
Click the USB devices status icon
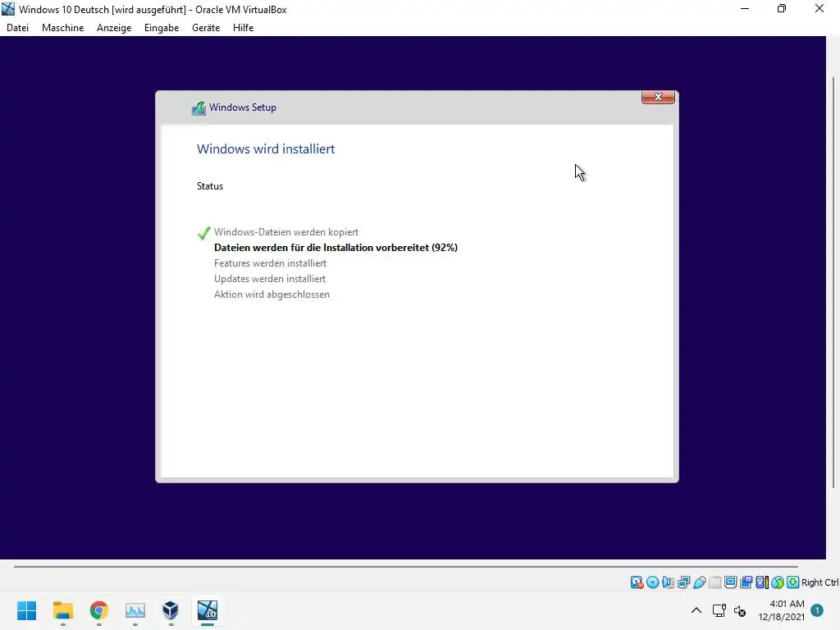click(699, 582)
